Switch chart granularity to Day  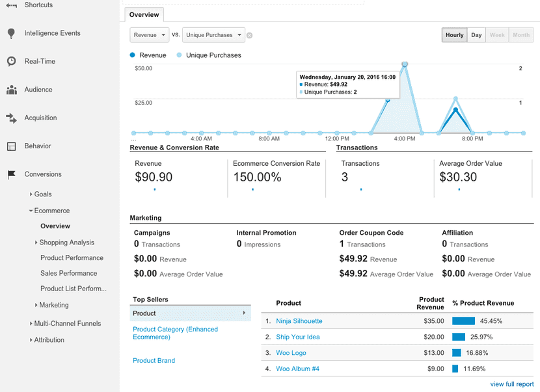pyautogui.click(x=476, y=35)
